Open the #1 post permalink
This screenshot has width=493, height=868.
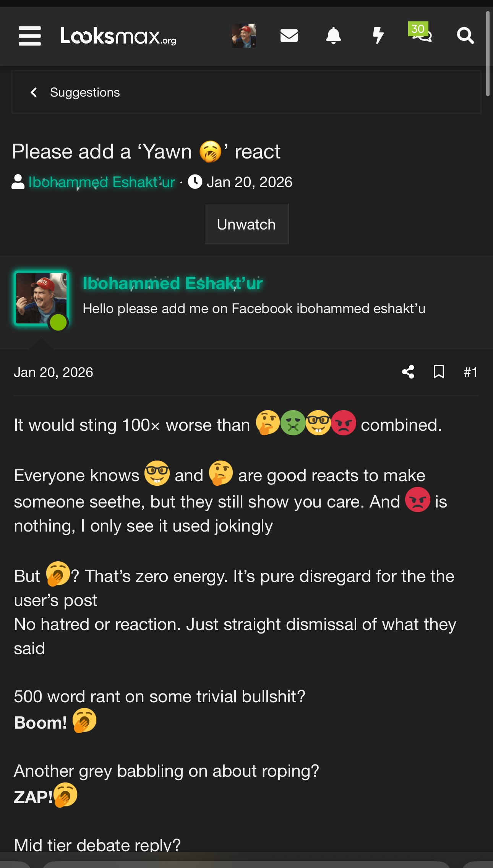(x=470, y=372)
